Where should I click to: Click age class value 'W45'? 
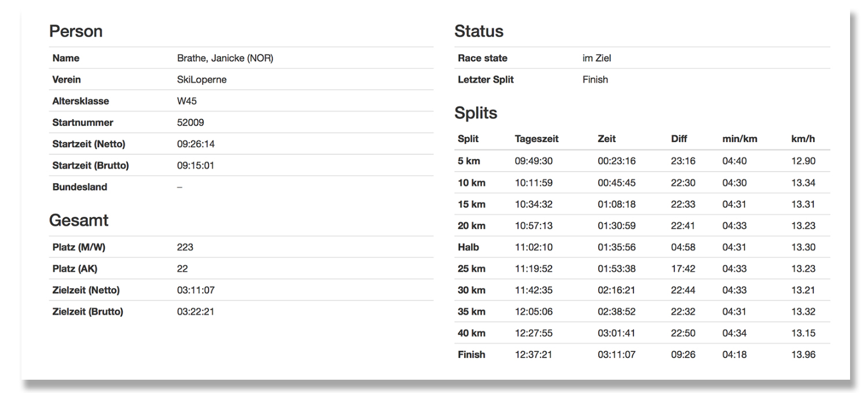187,101
